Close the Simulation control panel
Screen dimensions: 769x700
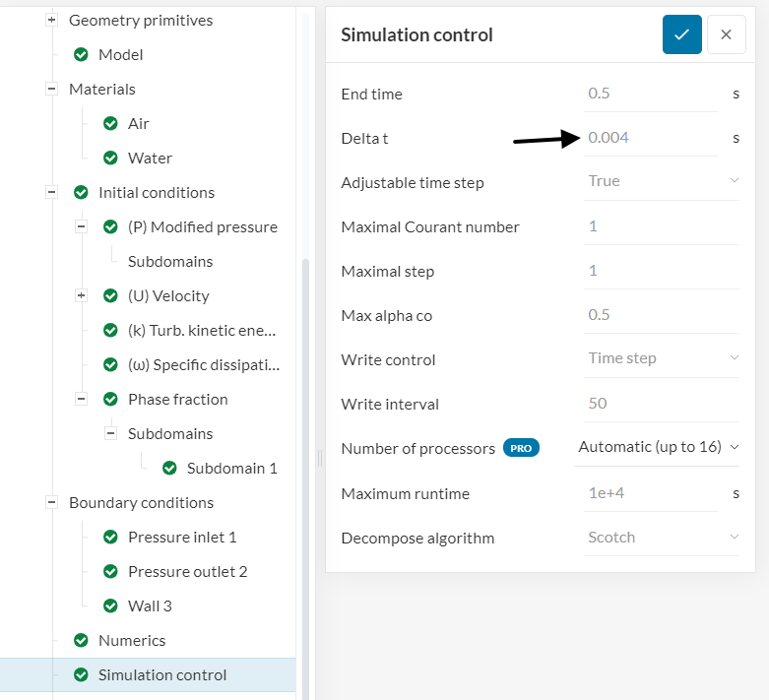click(726, 34)
